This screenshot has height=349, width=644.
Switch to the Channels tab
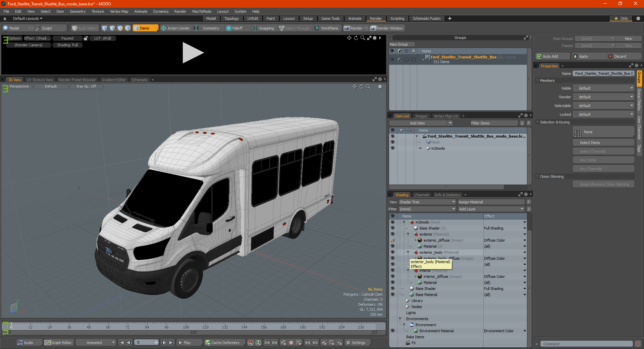[422, 195]
